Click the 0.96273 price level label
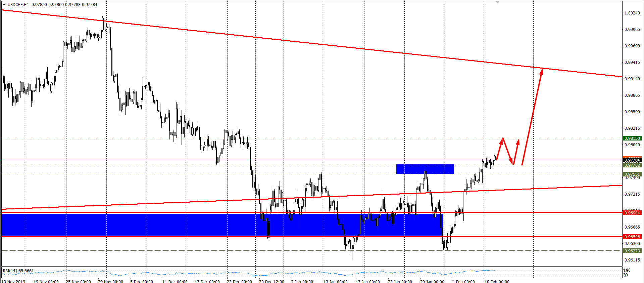644x283 pixels. (x=632, y=251)
